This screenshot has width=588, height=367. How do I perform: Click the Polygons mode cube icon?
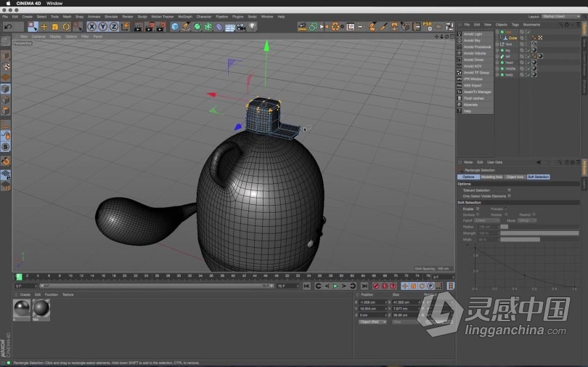tap(6, 110)
